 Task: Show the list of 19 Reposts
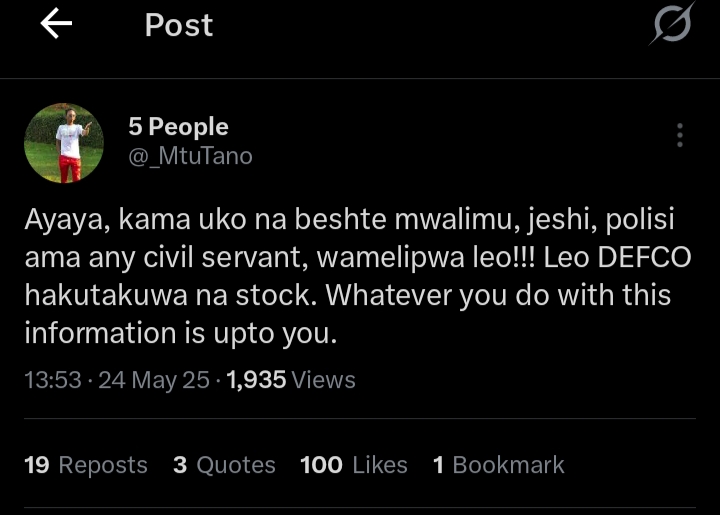pos(85,465)
